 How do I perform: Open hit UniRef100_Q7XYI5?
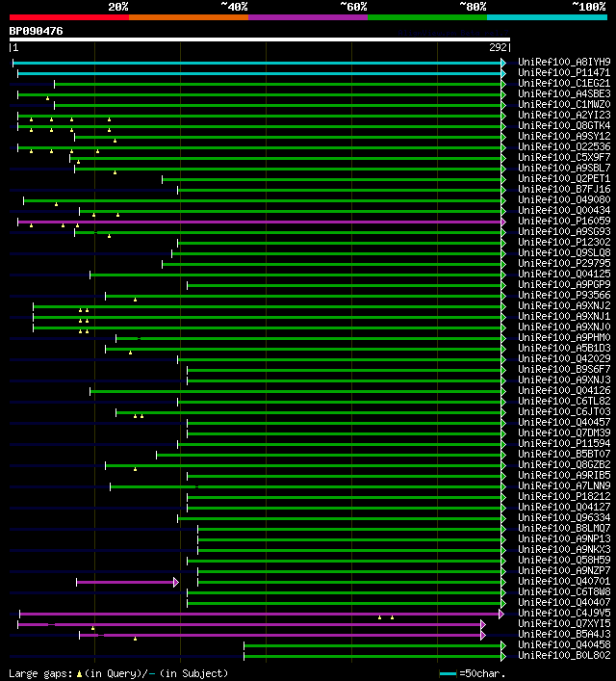[564, 623]
